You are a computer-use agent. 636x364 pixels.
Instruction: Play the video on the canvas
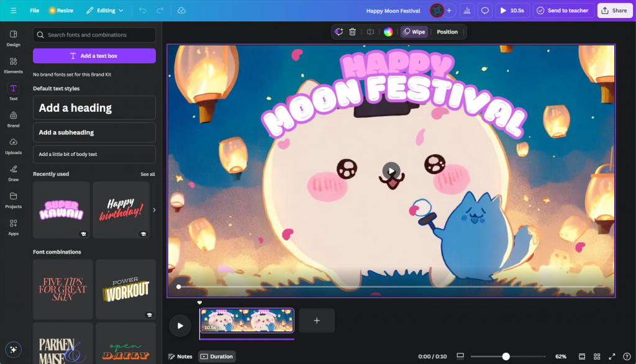point(391,171)
